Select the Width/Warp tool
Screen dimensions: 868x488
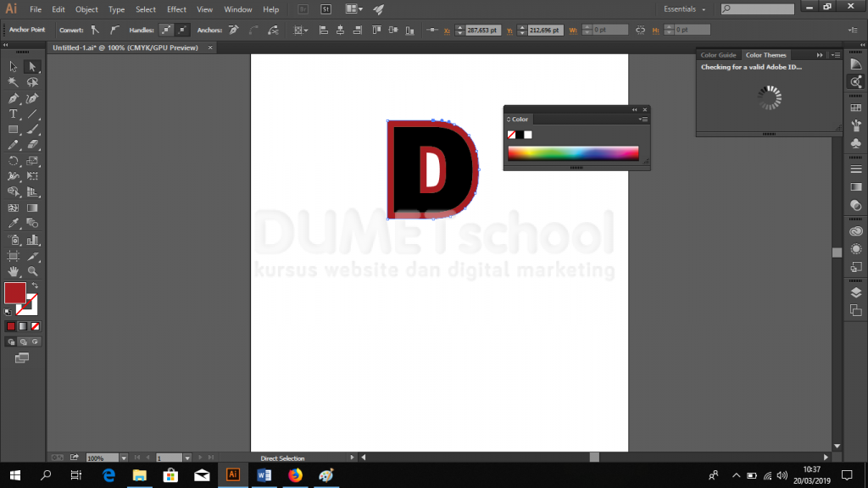point(14,176)
